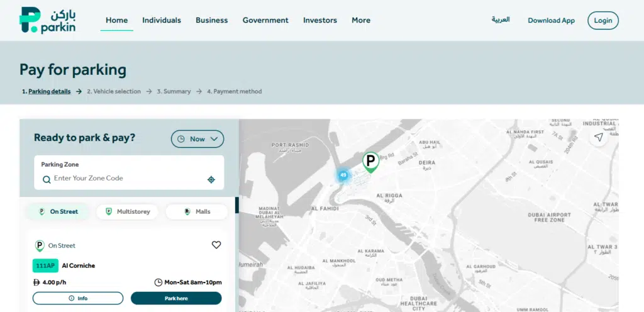Select step 3 Summary
The image size is (644, 312).
(174, 92)
